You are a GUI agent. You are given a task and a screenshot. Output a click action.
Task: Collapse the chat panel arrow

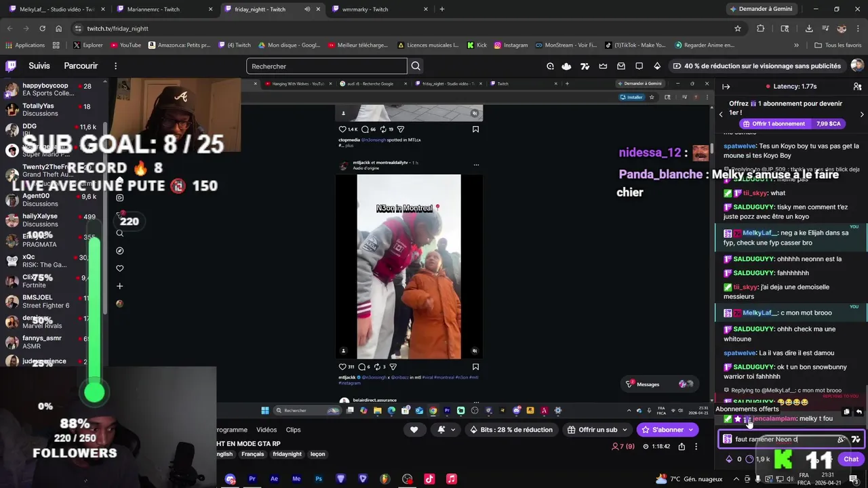726,87
